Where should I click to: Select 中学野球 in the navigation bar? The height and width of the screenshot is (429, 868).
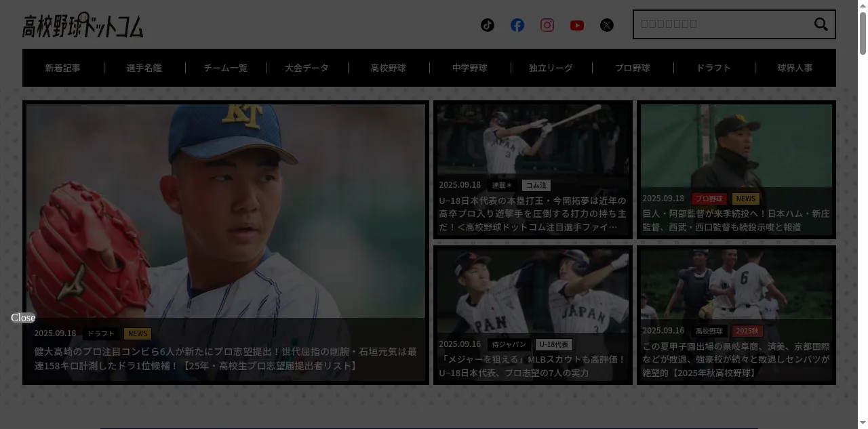point(470,68)
